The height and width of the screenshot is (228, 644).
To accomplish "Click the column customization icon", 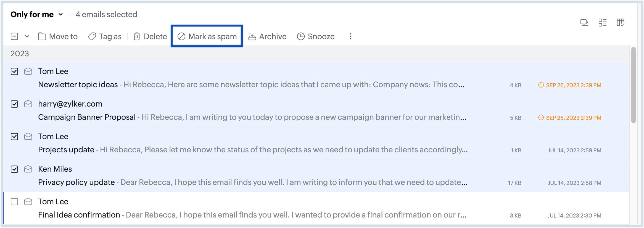I will coord(621,23).
